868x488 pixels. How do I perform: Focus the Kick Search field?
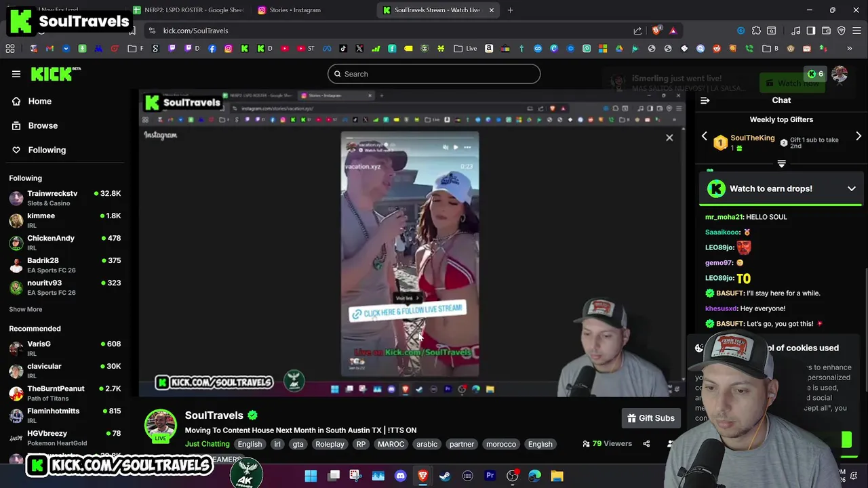[x=434, y=74]
